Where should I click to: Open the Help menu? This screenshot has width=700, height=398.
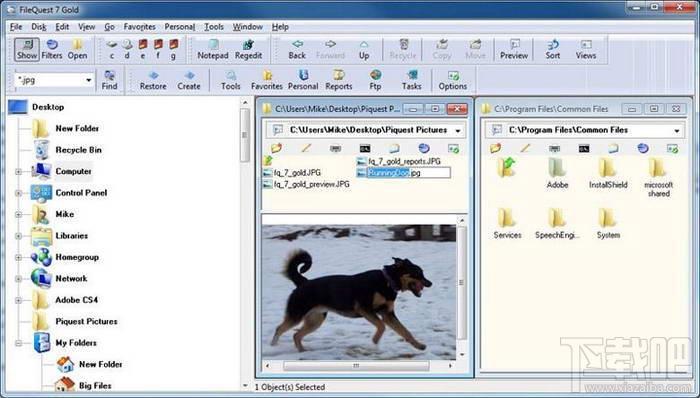pyautogui.click(x=280, y=27)
